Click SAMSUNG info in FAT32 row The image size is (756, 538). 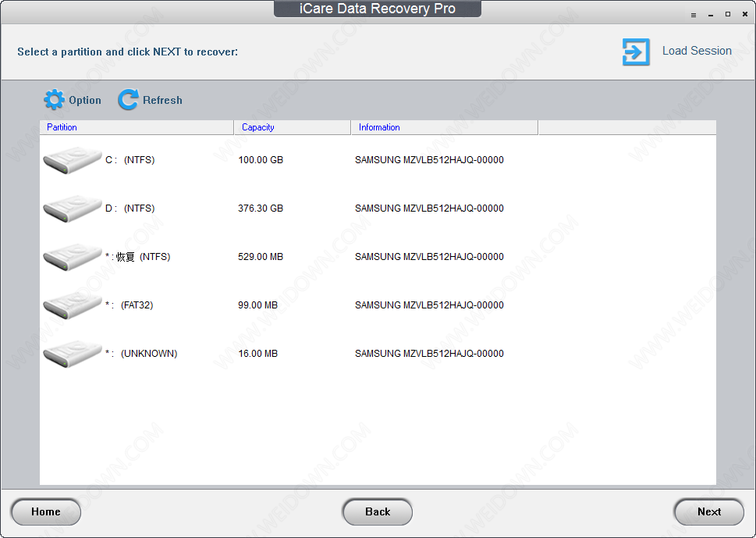(x=429, y=305)
